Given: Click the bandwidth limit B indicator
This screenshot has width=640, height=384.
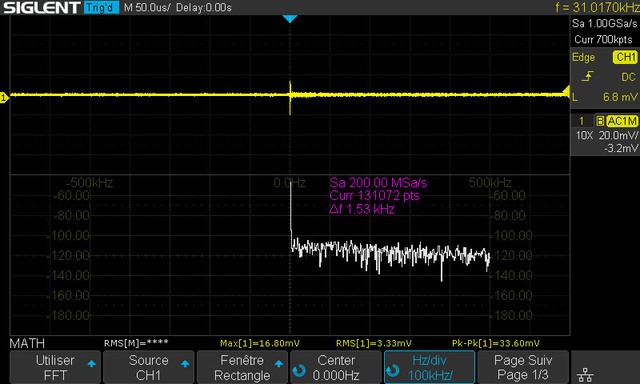Looking at the screenshot, I should [600, 121].
